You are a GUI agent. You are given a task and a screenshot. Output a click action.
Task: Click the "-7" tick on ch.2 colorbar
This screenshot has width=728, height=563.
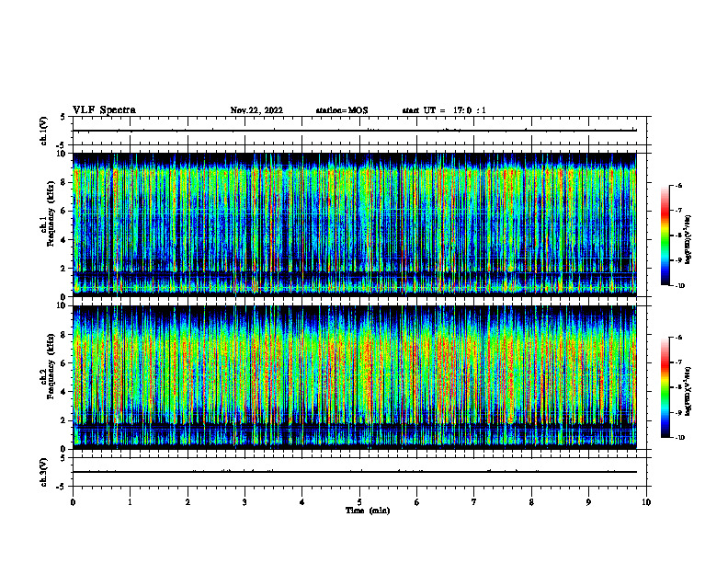pos(678,362)
